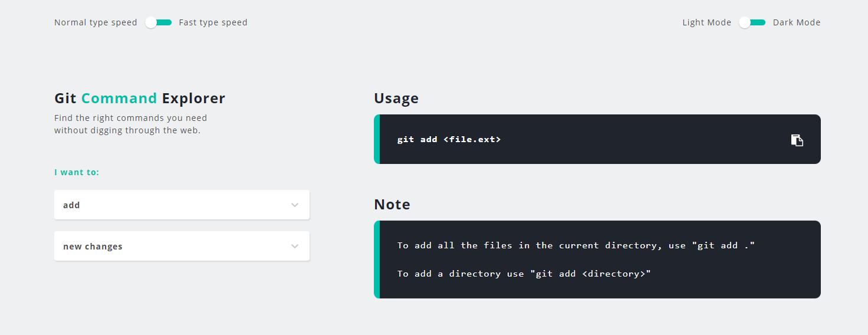Click the "I want to:" label
Screen dimensions: 868x335
click(77, 172)
